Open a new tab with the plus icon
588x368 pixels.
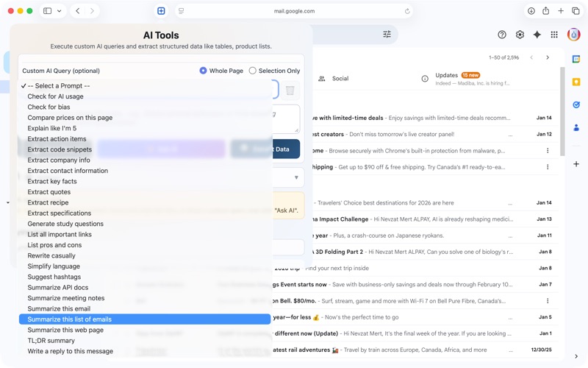[x=561, y=11]
